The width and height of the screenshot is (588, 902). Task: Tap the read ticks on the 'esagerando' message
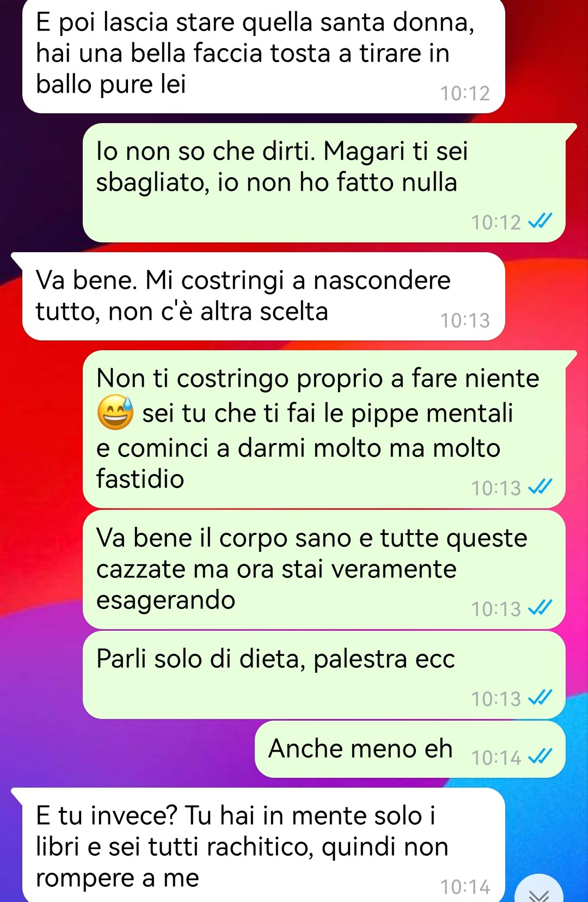coord(540,608)
